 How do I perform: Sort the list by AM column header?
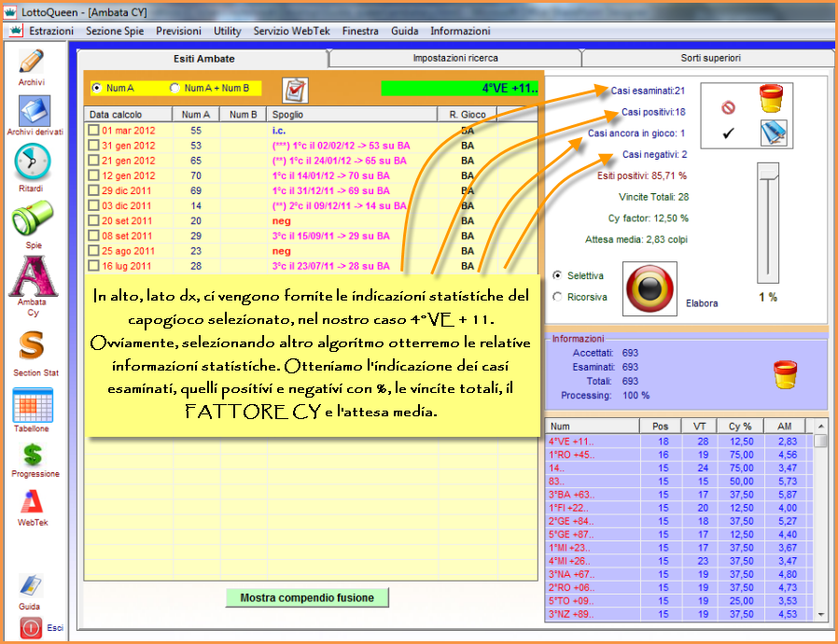784,427
